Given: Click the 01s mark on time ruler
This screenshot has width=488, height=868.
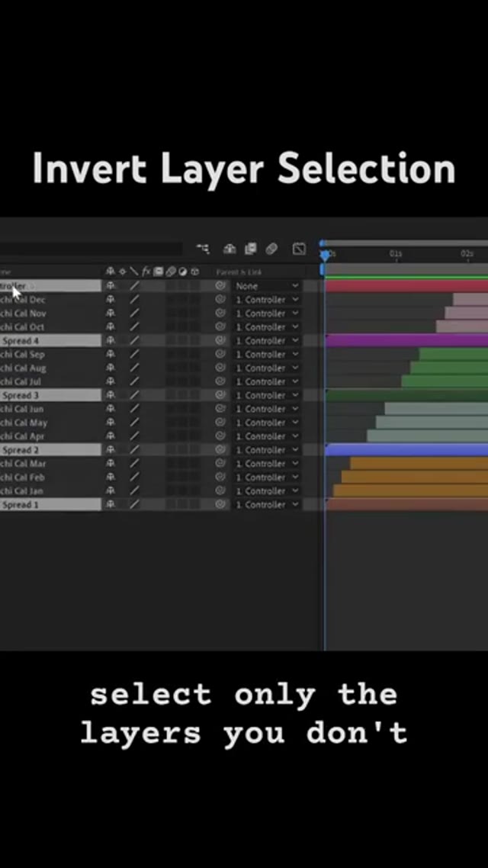Looking at the screenshot, I should (x=396, y=254).
